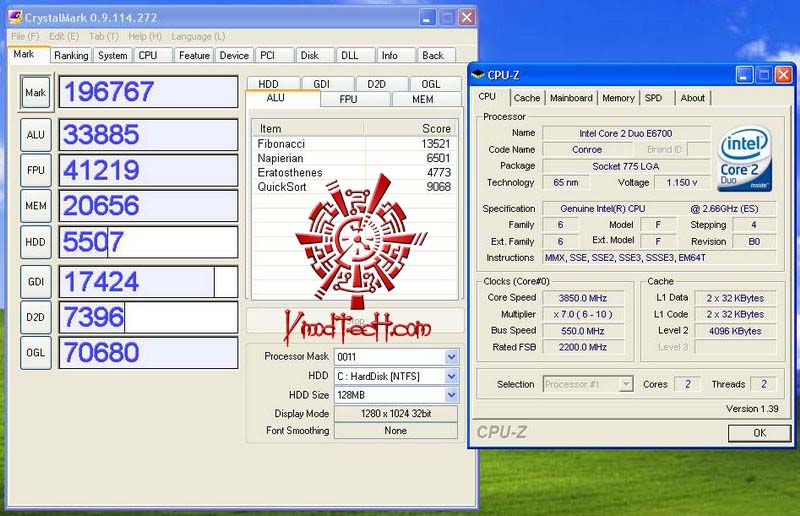This screenshot has height=516, width=800.
Task: Open the Memory tab in CPU-Z
Action: point(618,97)
